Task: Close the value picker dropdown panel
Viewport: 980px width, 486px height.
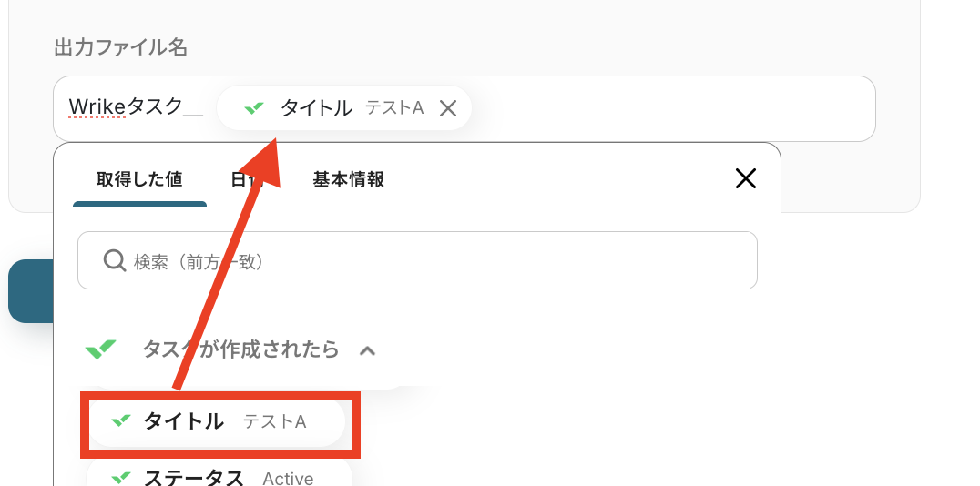Action: (745, 178)
